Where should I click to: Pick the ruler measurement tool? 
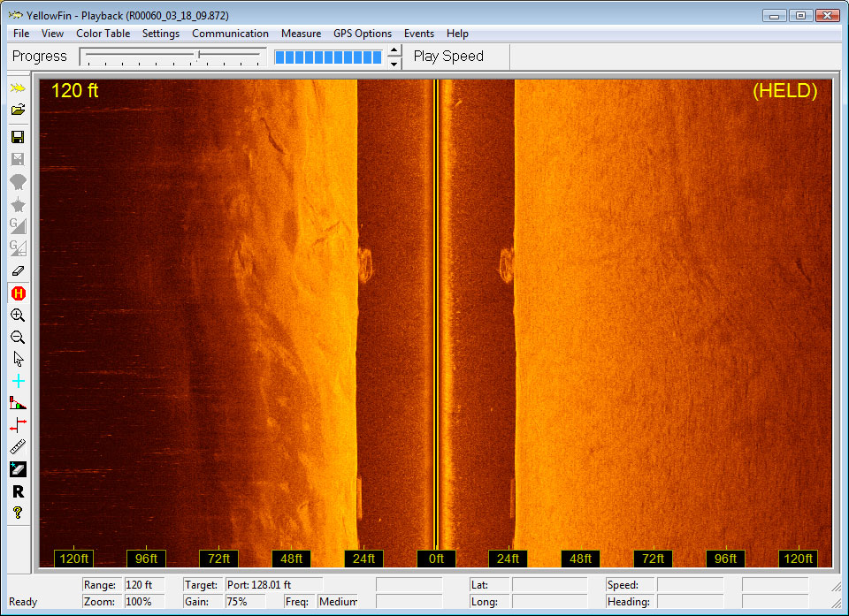(x=18, y=447)
